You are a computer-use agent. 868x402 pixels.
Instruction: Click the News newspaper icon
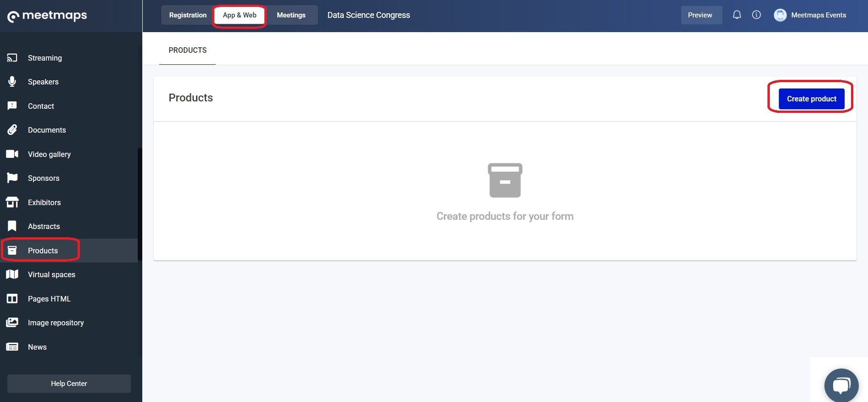pos(12,347)
